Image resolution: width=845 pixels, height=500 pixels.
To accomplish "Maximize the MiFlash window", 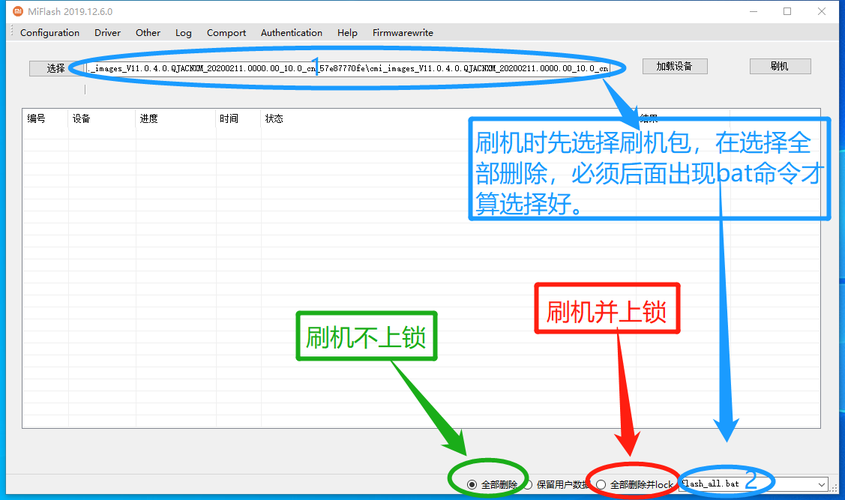I will pos(787,11).
